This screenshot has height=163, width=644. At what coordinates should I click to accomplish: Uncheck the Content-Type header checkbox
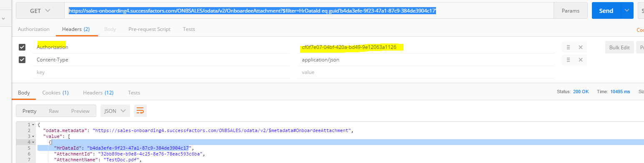[x=22, y=60]
